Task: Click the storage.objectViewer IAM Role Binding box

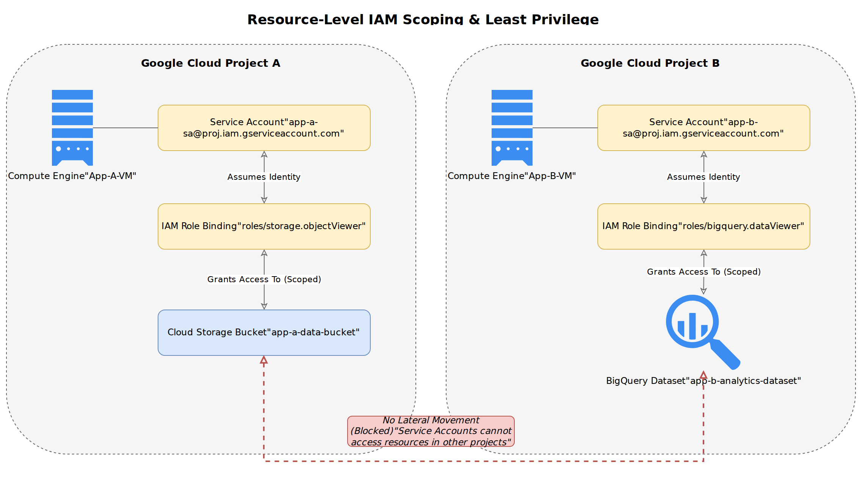Action: click(264, 226)
